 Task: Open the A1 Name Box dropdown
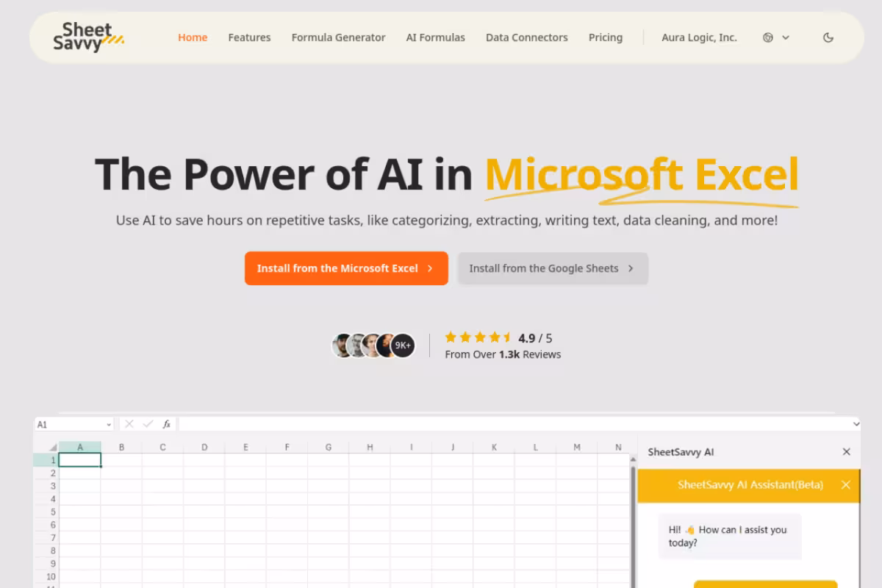coord(109,424)
